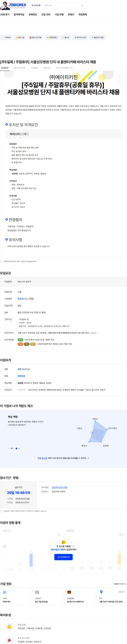Screen dimensions: 127x644
Task: Click the 중소기업 (비상장) text
Action: [x=41, y=602]
